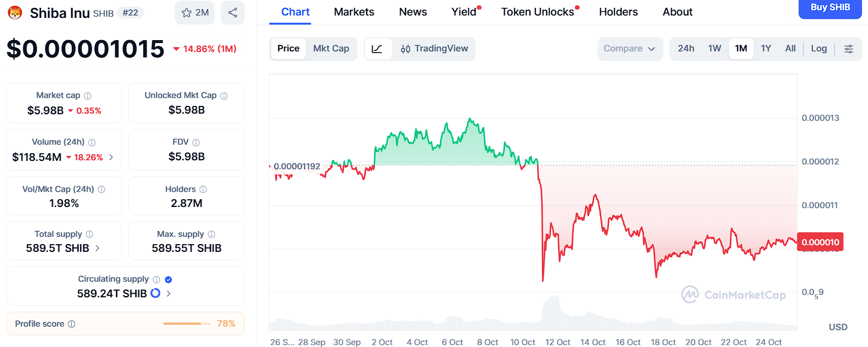The image size is (868, 347).
Task: Open the Markets tab
Action: point(354,12)
